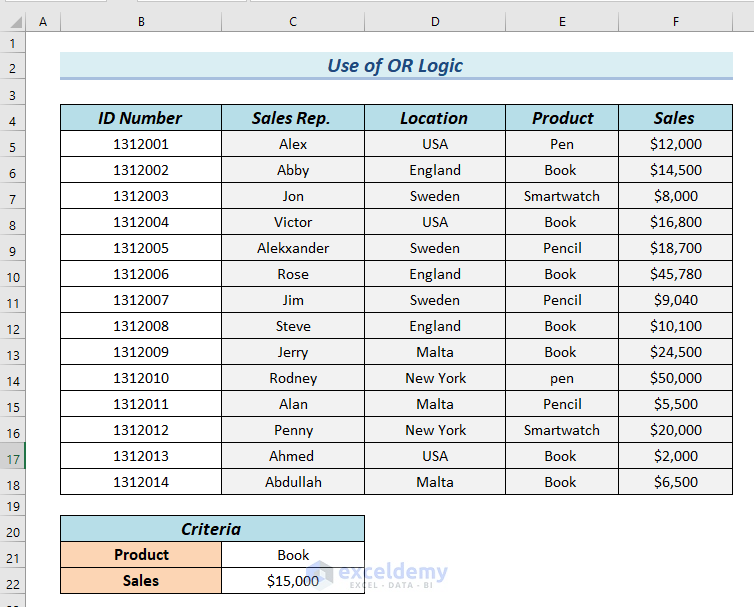Click the 'Use of OR Logic' title cell
Screen dimensions: 754x607
[x=396, y=66]
